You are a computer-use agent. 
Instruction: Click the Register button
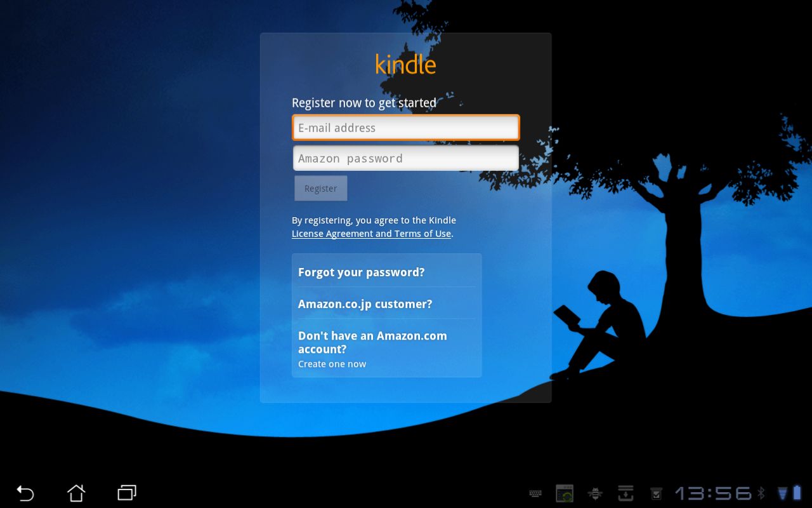(321, 189)
